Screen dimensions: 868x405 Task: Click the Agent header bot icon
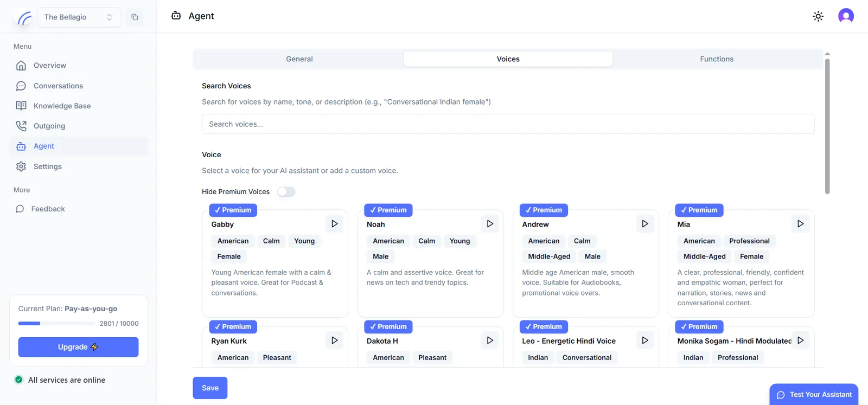[176, 16]
